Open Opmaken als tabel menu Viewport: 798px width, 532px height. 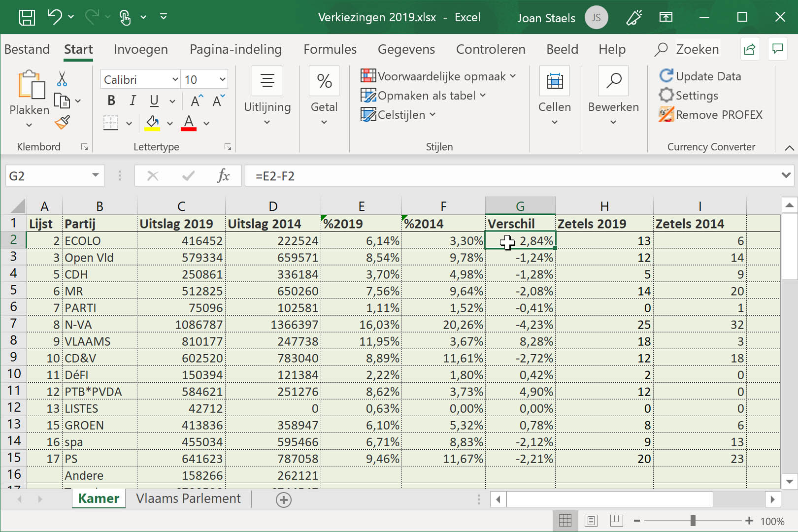[424, 95]
